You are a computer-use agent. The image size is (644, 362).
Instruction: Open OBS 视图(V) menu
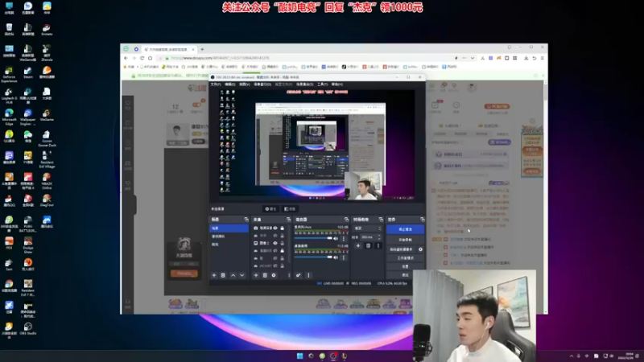click(245, 84)
